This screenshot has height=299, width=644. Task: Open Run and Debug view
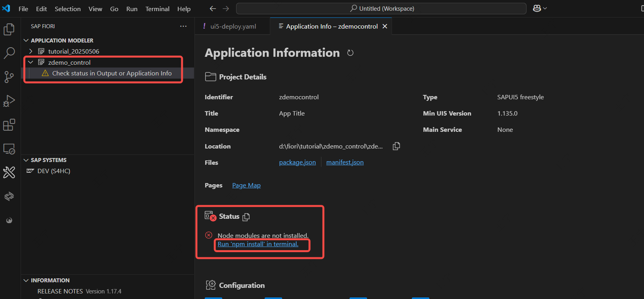coord(9,101)
